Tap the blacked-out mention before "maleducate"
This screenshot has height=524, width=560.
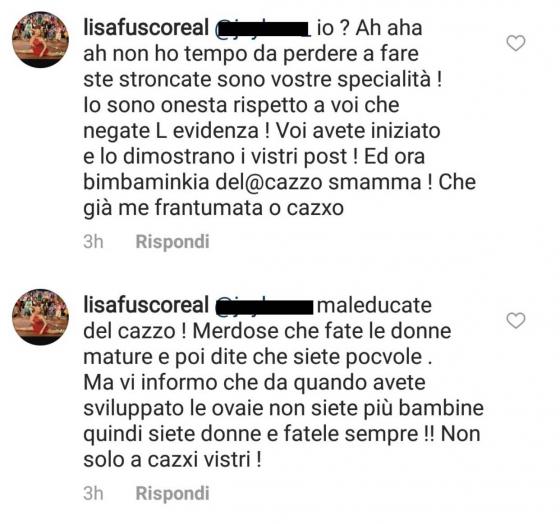pos(265,306)
